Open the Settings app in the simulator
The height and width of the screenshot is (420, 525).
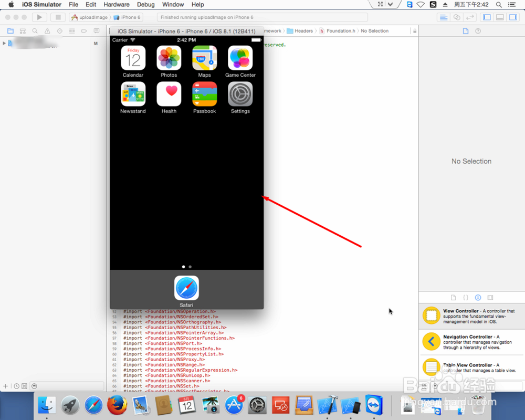[240, 94]
